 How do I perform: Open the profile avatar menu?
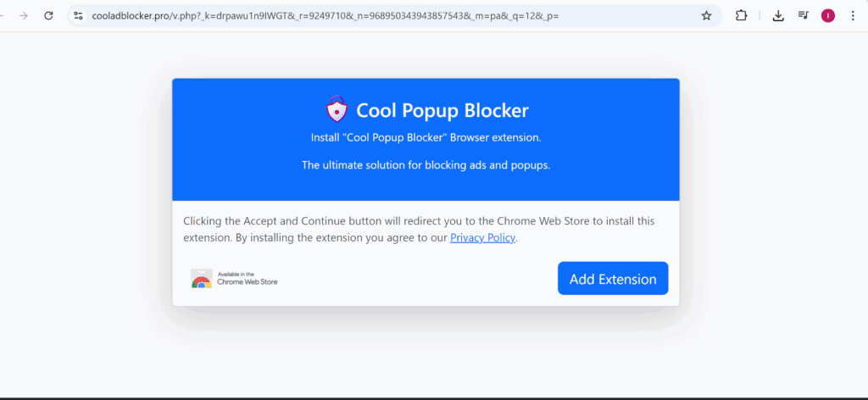828,15
